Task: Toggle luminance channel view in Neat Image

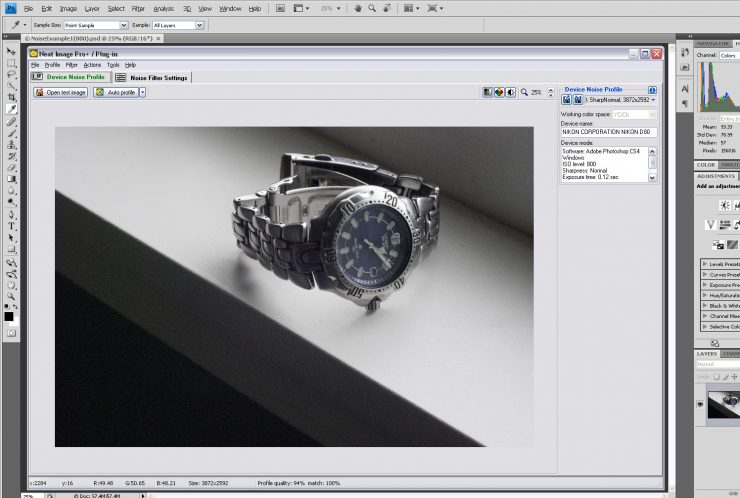Action: (488, 93)
